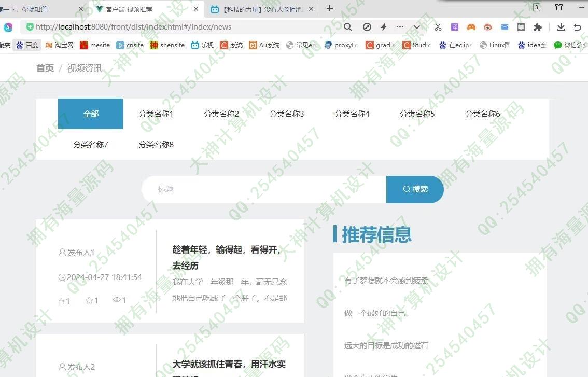Image resolution: width=588 pixels, height=377 pixels.
Task: Open the 淘宝网 bookmark
Action: (x=59, y=45)
